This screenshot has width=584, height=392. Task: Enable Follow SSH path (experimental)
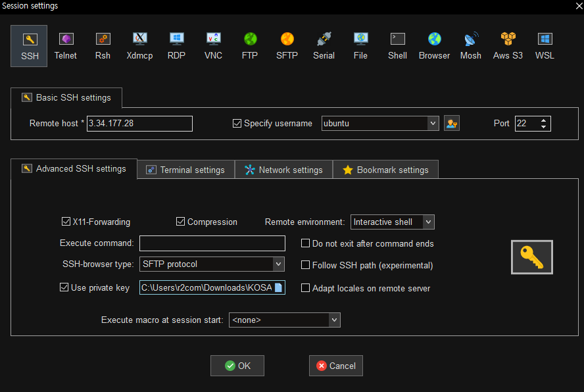[x=305, y=265]
